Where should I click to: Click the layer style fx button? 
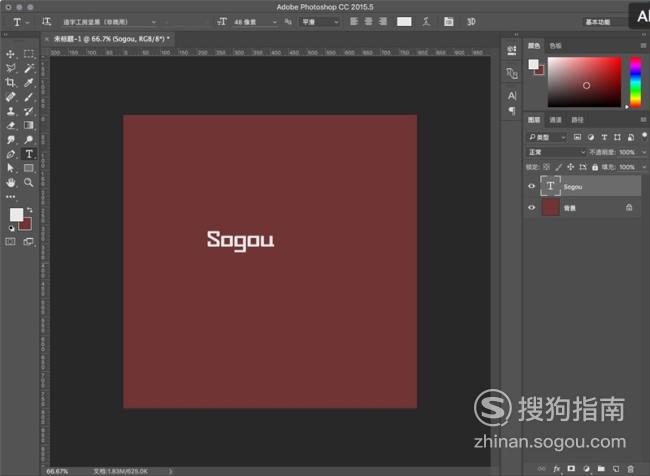pyautogui.click(x=556, y=469)
